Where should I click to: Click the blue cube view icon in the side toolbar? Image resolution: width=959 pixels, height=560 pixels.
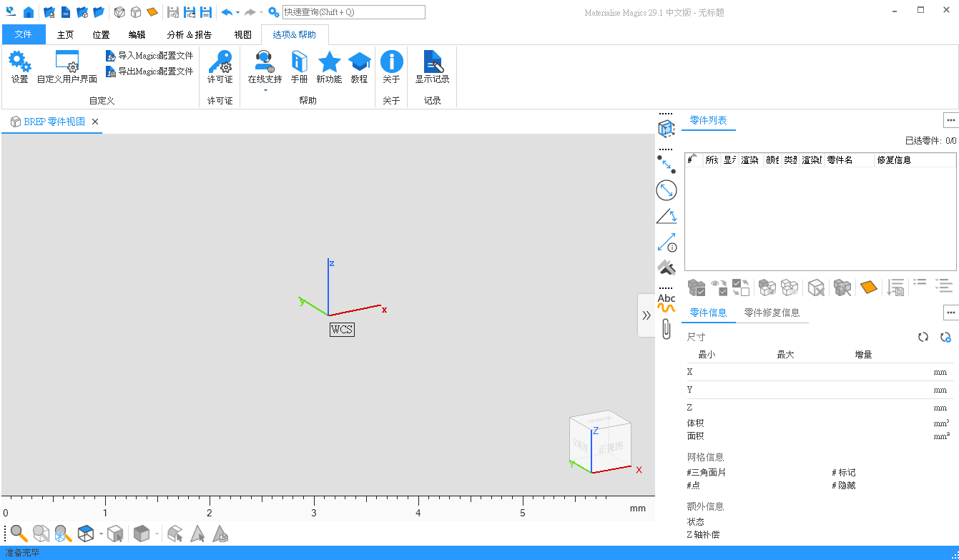(667, 129)
